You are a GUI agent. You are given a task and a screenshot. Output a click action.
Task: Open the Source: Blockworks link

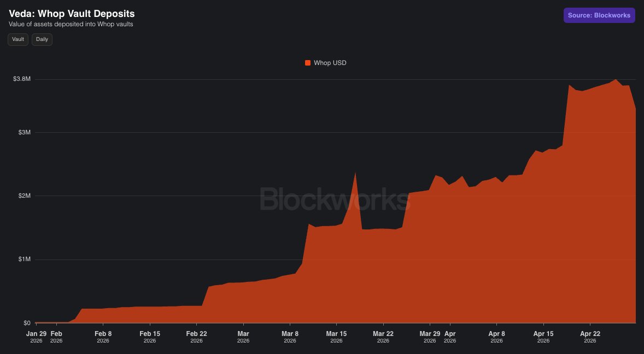[599, 15]
